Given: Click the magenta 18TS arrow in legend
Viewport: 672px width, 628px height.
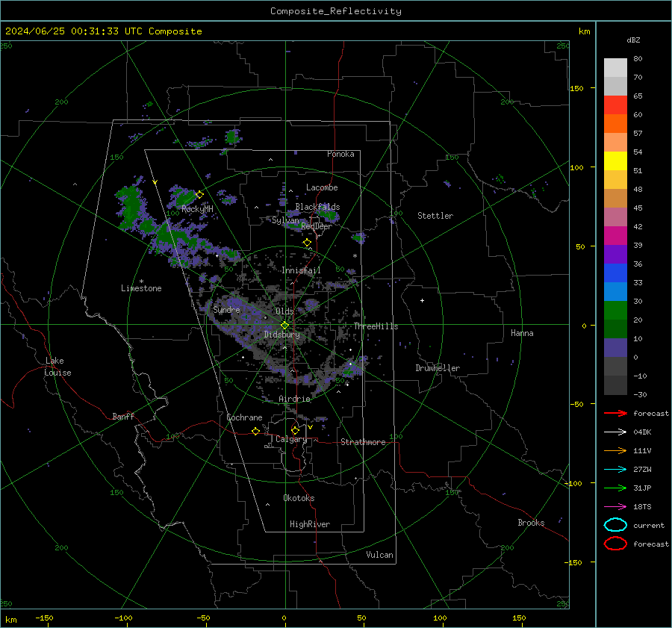Looking at the screenshot, I should pyautogui.click(x=615, y=507).
